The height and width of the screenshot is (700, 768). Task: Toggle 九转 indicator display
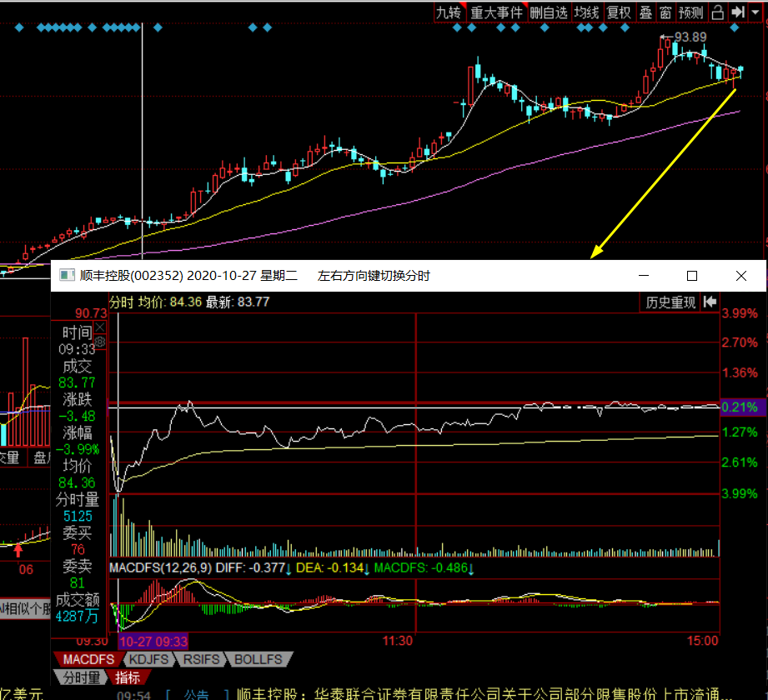448,12
